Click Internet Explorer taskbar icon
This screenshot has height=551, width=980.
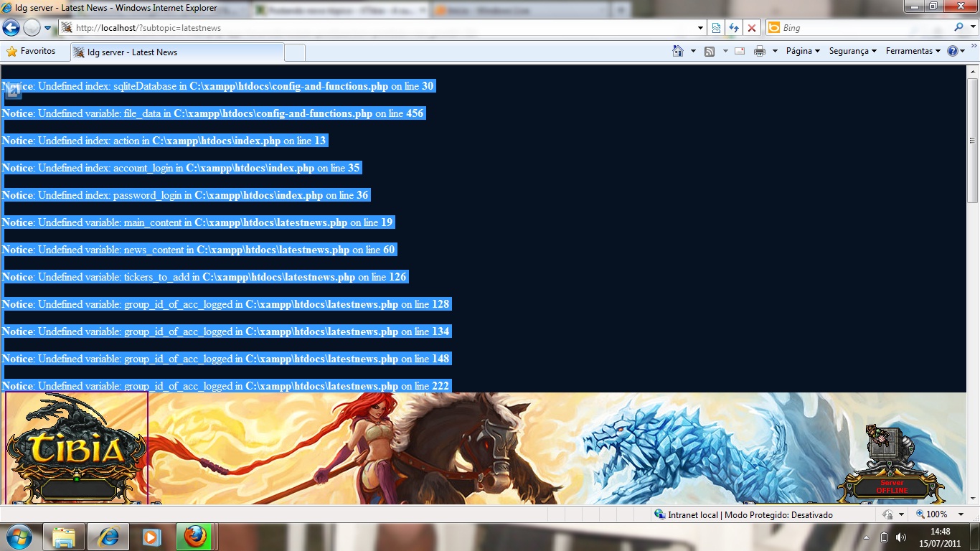tap(108, 537)
